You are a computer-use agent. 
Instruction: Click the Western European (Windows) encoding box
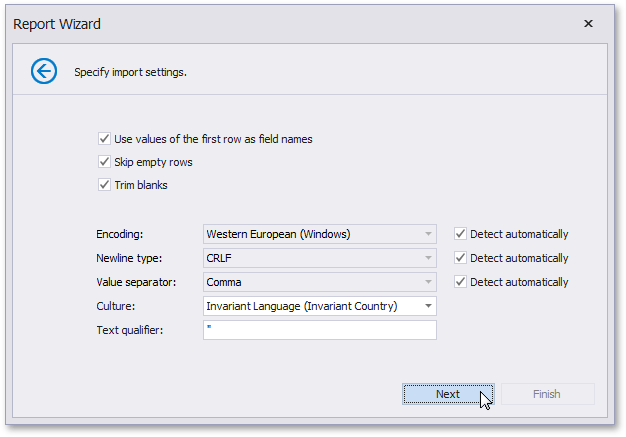click(310, 234)
